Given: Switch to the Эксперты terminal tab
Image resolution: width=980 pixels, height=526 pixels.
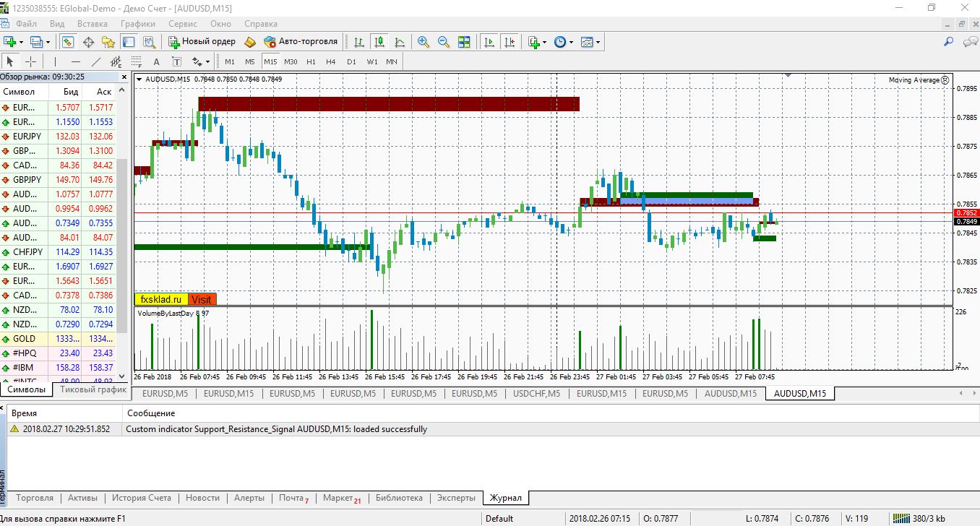Looking at the screenshot, I should click(x=457, y=498).
